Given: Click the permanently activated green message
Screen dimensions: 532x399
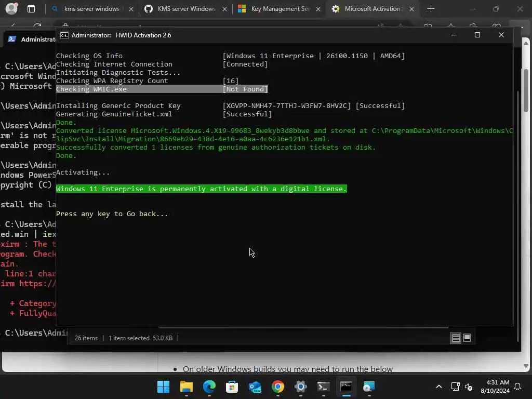Looking at the screenshot, I should (x=202, y=189).
